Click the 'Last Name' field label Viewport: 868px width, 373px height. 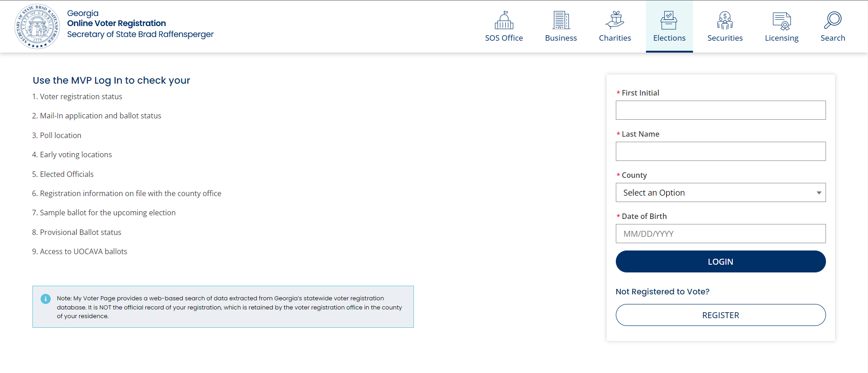640,134
